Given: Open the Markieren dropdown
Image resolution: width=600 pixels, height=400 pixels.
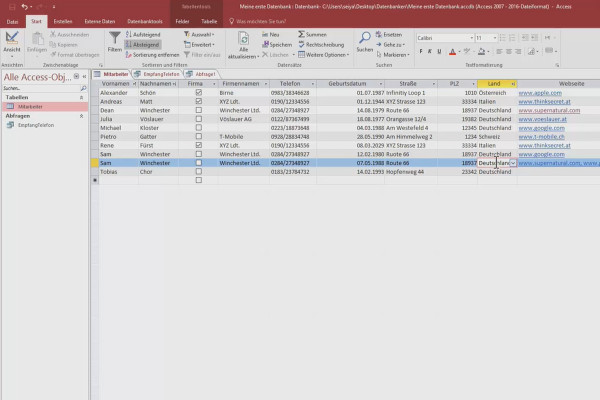Looking at the screenshot, I should coord(393,55).
